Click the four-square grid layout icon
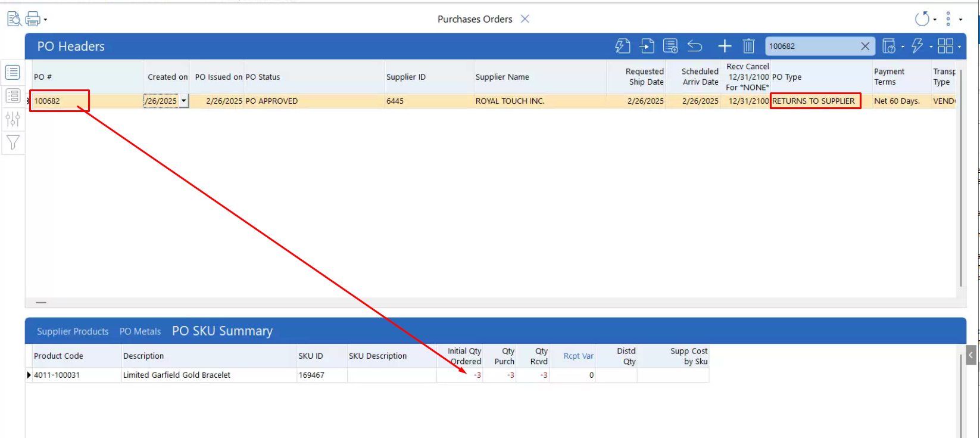 (945, 46)
